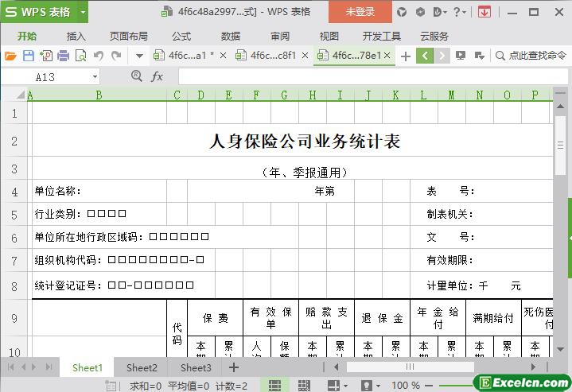This screenshot has width=572, height=392.
Task: Click the redo arrow icon
Action: (x=116, y=56)
